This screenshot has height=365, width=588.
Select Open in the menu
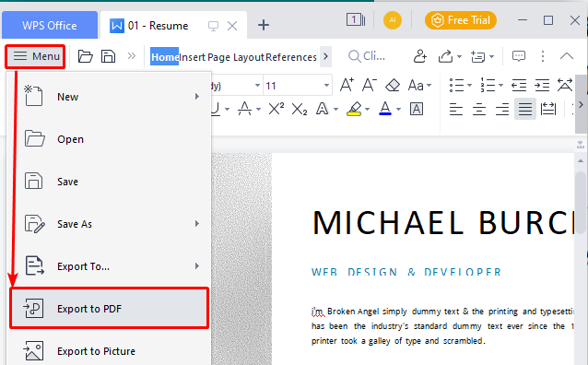click(109, 139)
